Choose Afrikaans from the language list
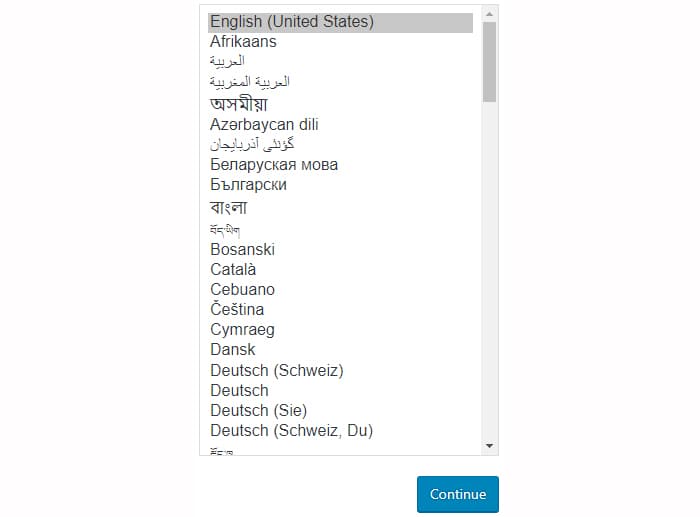700x517 pixels. 340,42
